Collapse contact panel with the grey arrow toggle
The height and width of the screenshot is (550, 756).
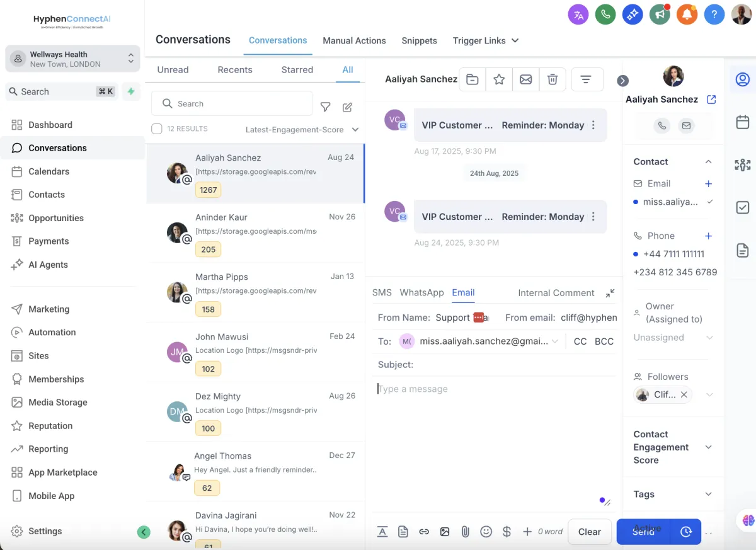tap(622, 81)
